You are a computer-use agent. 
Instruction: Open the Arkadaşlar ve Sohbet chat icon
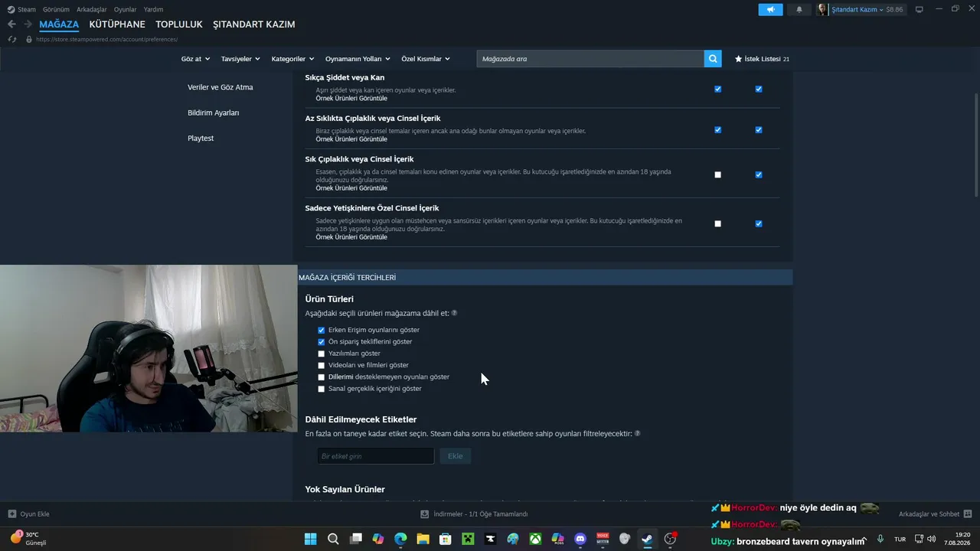pos(967,514)
